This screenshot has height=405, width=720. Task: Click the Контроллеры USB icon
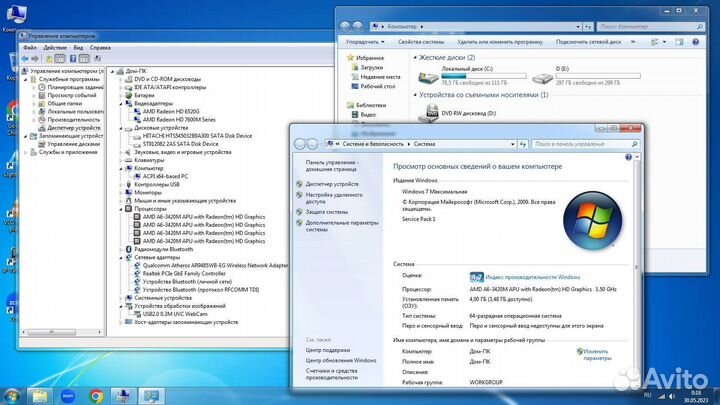click(129, 185)
